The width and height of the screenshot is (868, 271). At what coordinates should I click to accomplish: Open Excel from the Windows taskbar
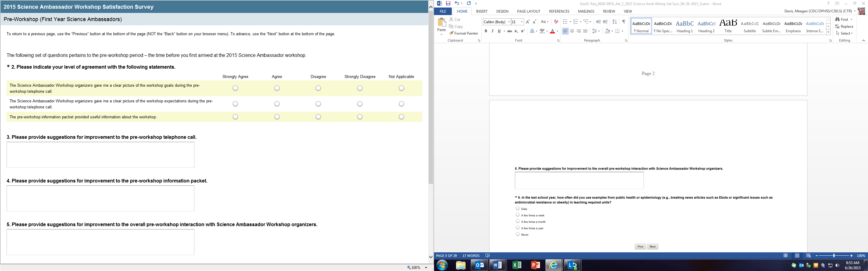pos(517,265)
